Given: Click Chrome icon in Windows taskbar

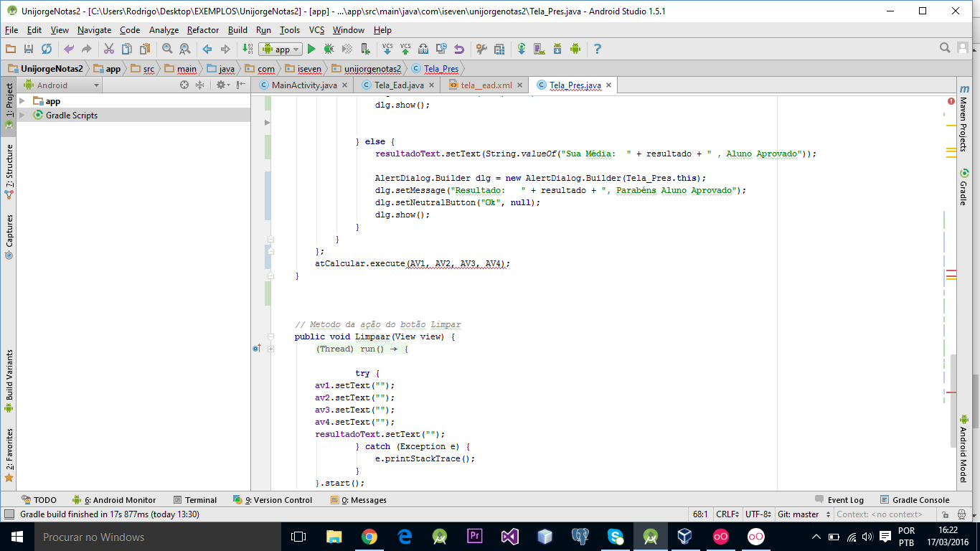Looking at the screenshot, I should 369,537.
